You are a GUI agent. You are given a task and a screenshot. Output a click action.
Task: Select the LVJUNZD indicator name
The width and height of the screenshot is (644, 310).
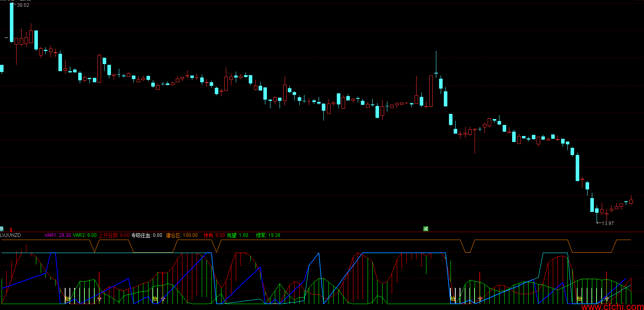11,235
